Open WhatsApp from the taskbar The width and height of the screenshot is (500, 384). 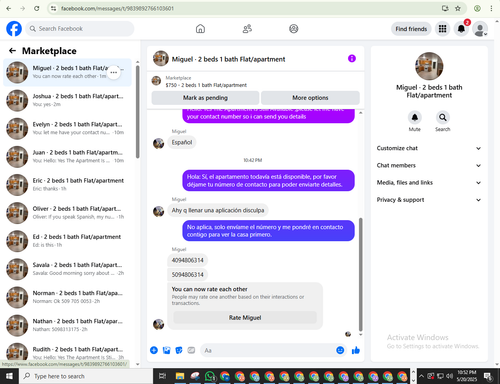(210, 376)
